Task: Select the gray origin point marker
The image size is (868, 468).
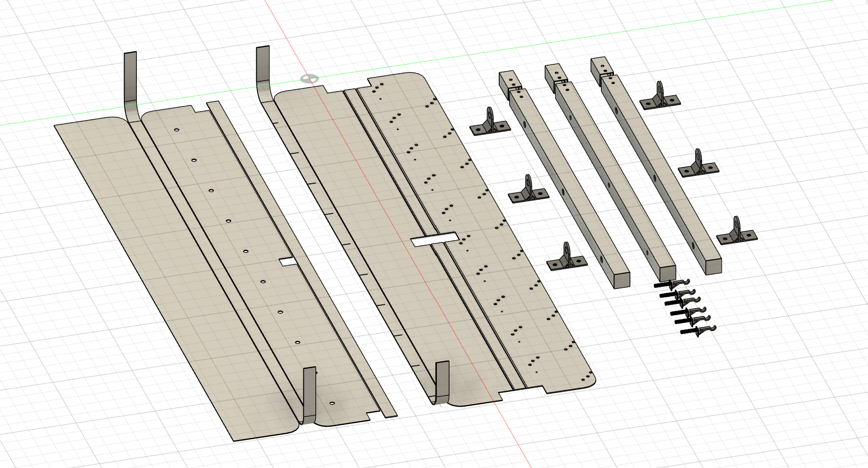Action: [x=309, y=79]
